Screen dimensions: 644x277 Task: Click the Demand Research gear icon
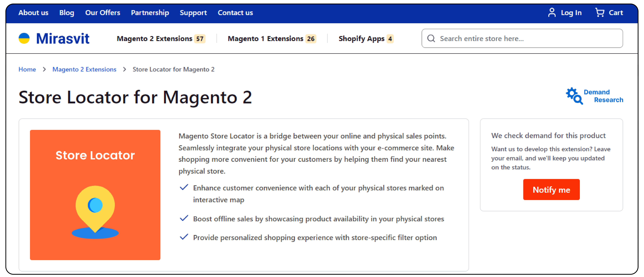[574, 96]
